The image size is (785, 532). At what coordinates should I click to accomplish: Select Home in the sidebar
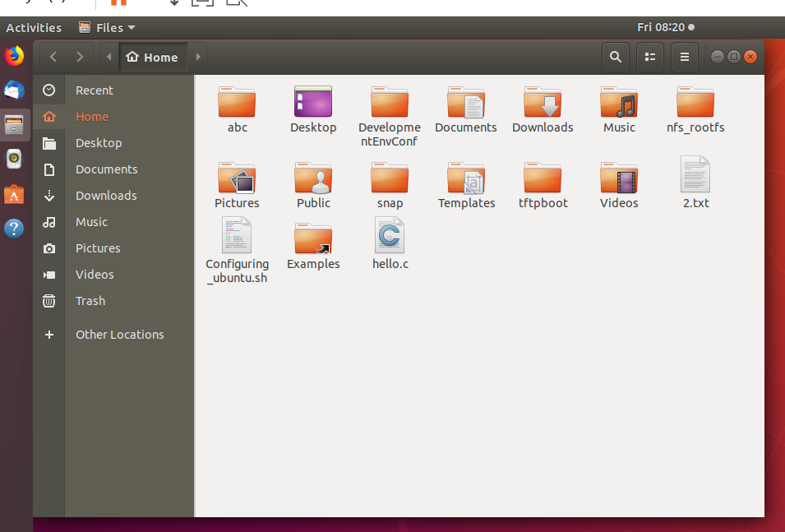[113, 117]
